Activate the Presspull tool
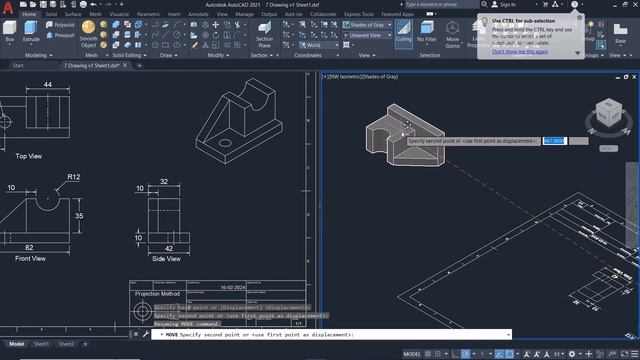The width and height of the screenshot is (640, 360). pos(60,35)
